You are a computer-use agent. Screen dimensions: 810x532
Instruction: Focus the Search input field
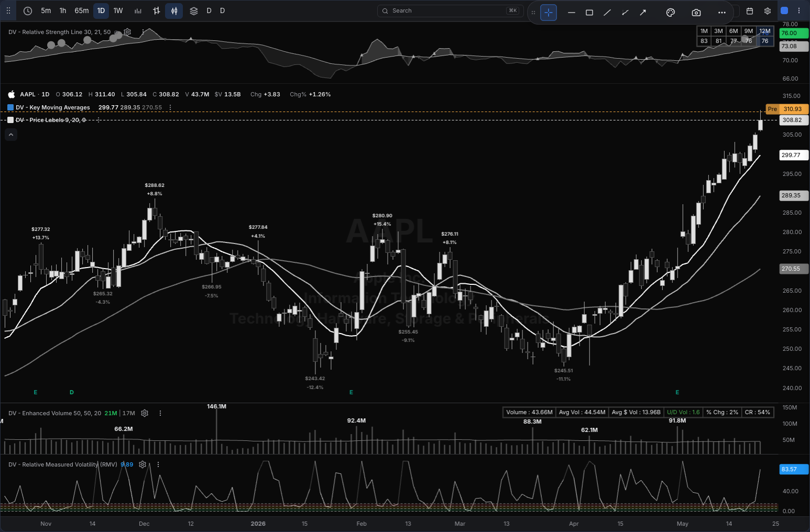pyautogui.click(x=450, y=10)
